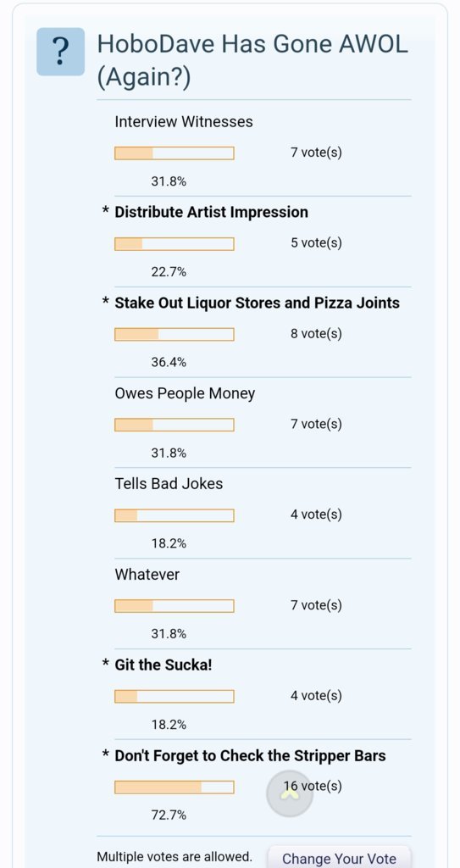Viewport: 460px width, 868px height.
Task: Click the Multiple votes are allowed note
Action: tap(175, 857)
